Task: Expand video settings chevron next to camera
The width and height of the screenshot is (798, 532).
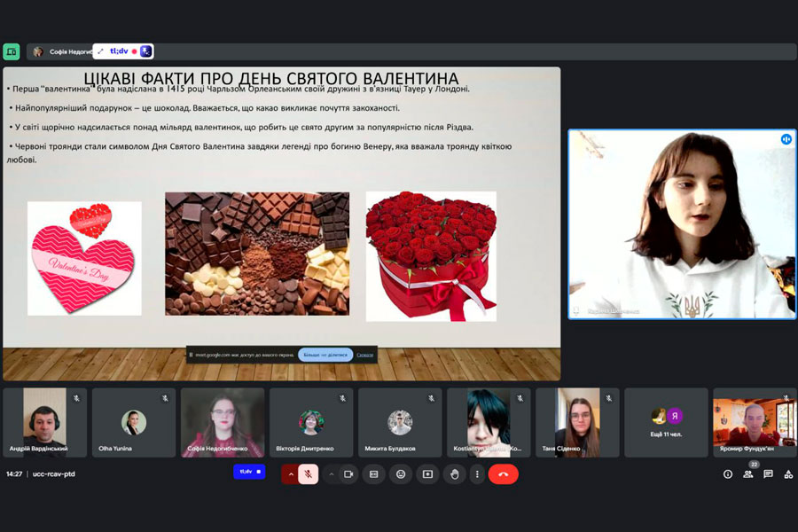Action: 332,474
